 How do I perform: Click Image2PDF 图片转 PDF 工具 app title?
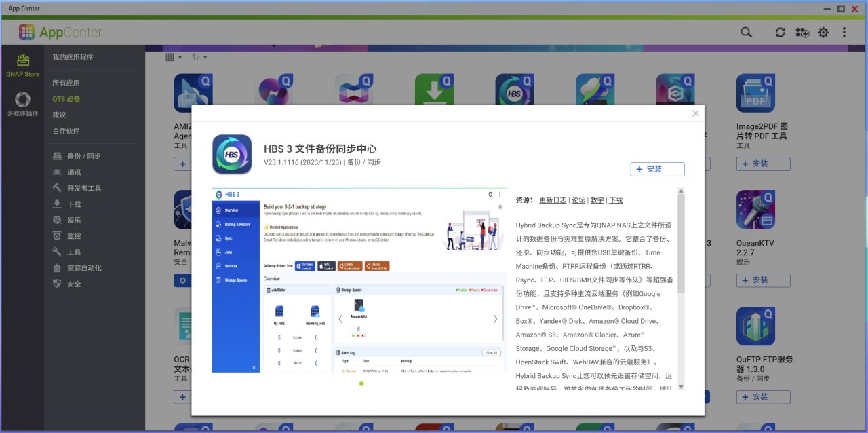tap(762, 131)
